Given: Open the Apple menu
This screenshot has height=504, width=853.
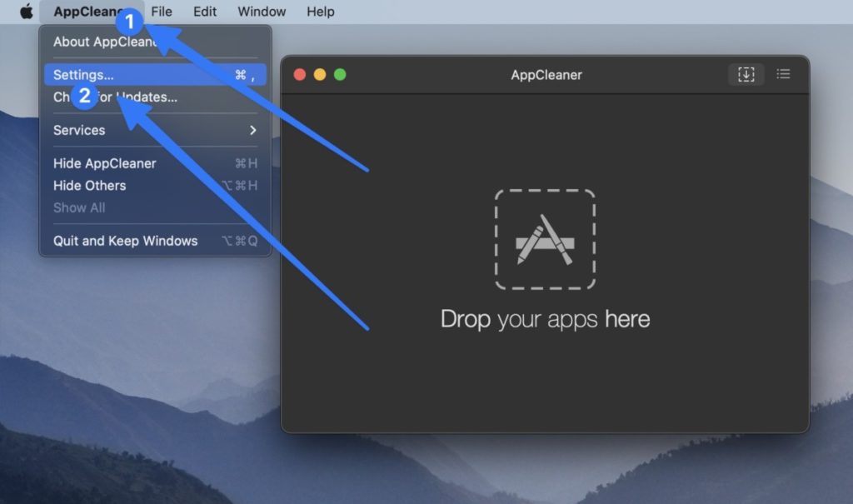Looking at the screenshot, I should pyautogui.click(x=26, y=11).
